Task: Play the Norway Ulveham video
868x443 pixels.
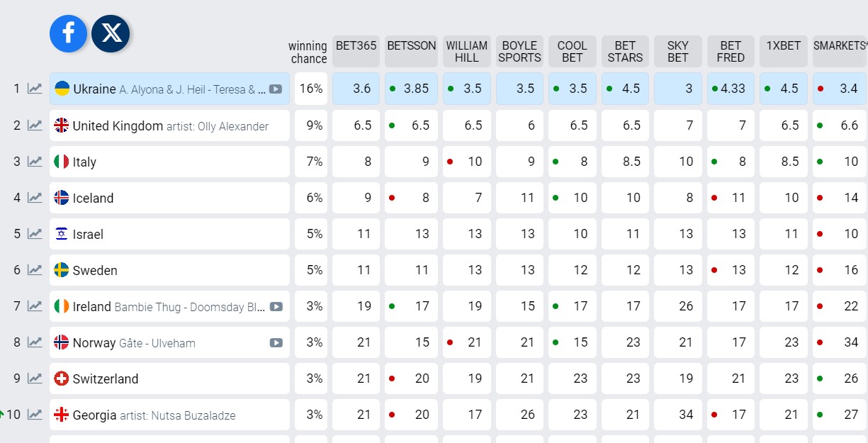Action: [276, 343]
